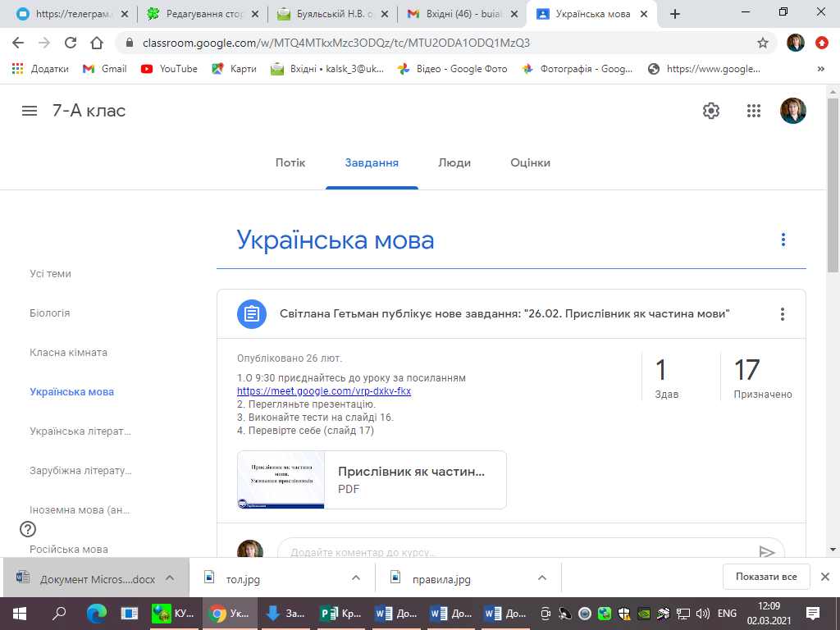Image resolution: width=840 pixels, height=630 pixels.
Task: Click the Показати все downloads button
Action: pyautogui.click(x=766, y=577)
